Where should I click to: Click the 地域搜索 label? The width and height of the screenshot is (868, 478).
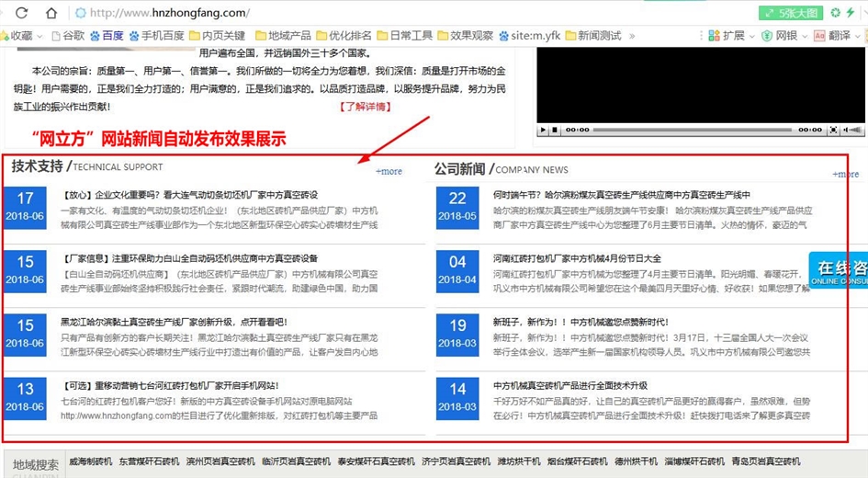pyautogui.click(x=36, y=465)
